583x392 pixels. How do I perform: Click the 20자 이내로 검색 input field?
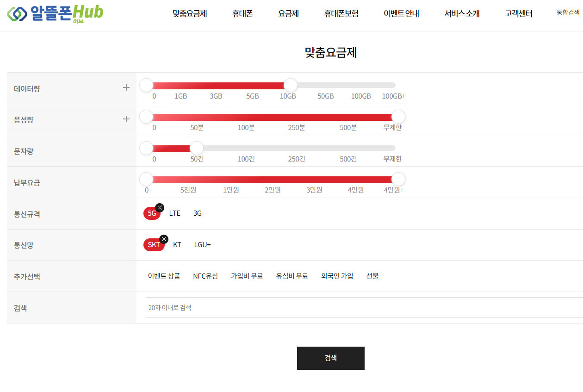[364, 308]
